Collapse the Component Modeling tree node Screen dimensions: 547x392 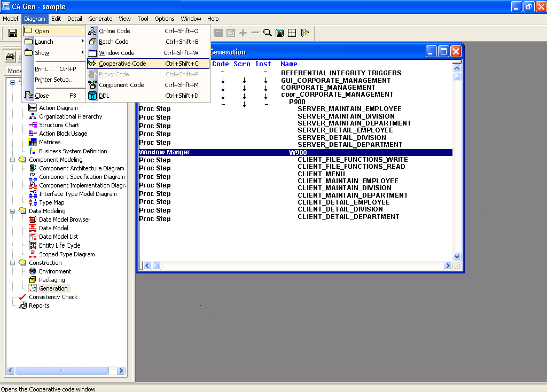point(13,160)
